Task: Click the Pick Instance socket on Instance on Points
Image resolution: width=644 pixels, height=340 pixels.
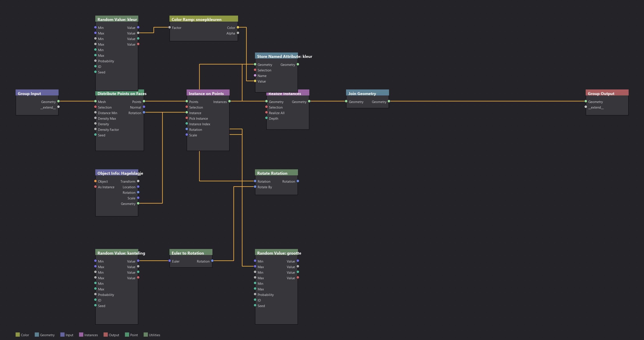Action: click(x=187, y=118)
